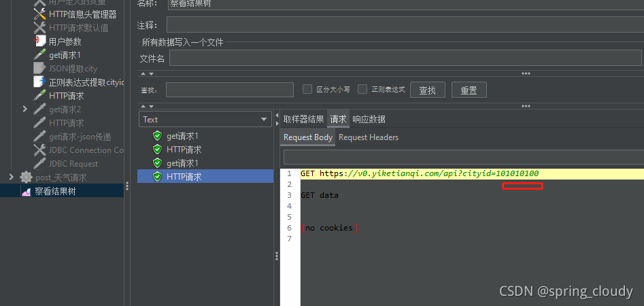Click the HTTP信息头管理器 wrench icon
The image size is (644, 306).
click(x=39, y=14)
